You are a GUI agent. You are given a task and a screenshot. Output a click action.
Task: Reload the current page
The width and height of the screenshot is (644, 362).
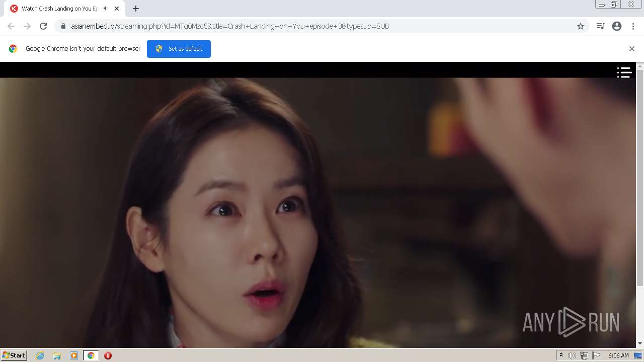pos(43,26)
